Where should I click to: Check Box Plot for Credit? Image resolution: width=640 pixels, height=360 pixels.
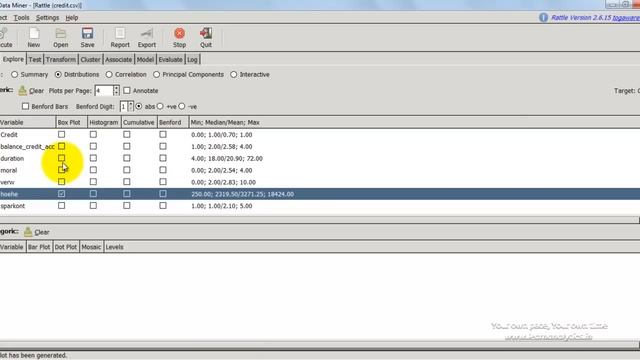[61, 134]
